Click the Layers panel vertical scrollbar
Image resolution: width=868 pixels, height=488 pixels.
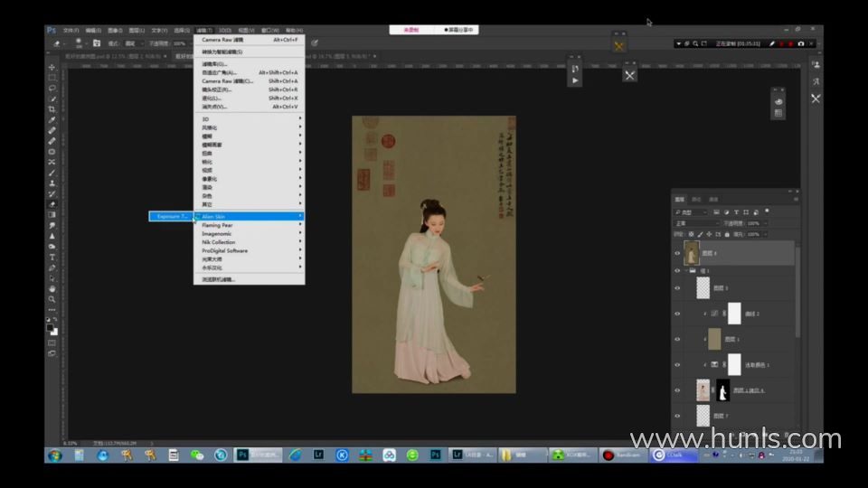(797, 292)
